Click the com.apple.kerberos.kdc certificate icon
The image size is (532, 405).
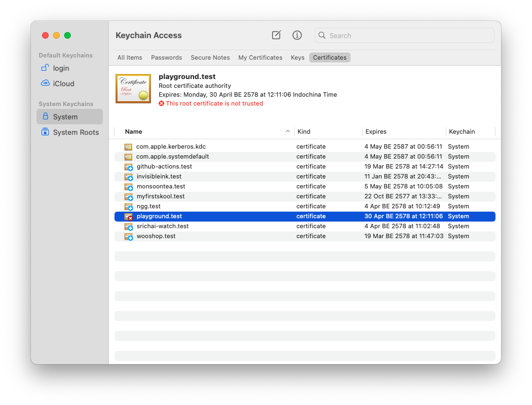128,146
